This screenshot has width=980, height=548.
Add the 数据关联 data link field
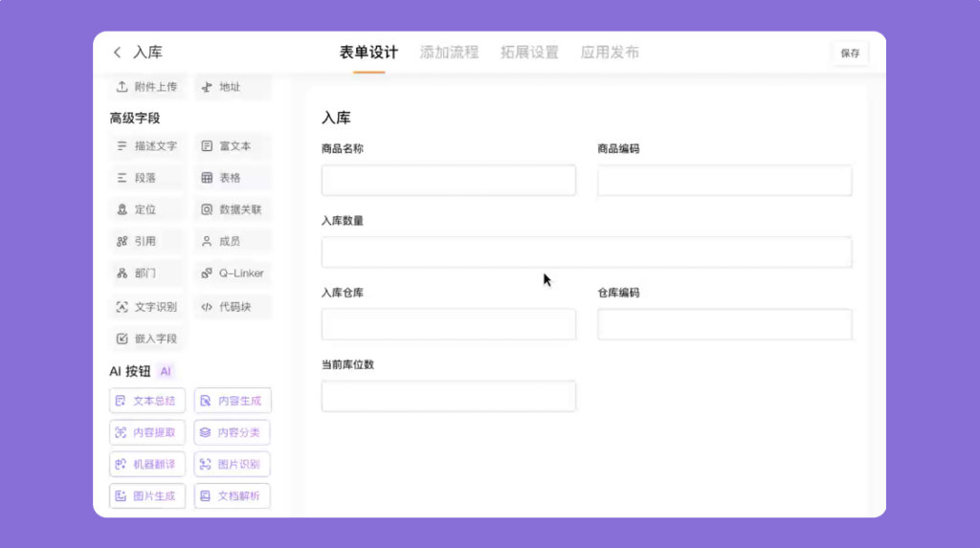(x=232, y=209)
